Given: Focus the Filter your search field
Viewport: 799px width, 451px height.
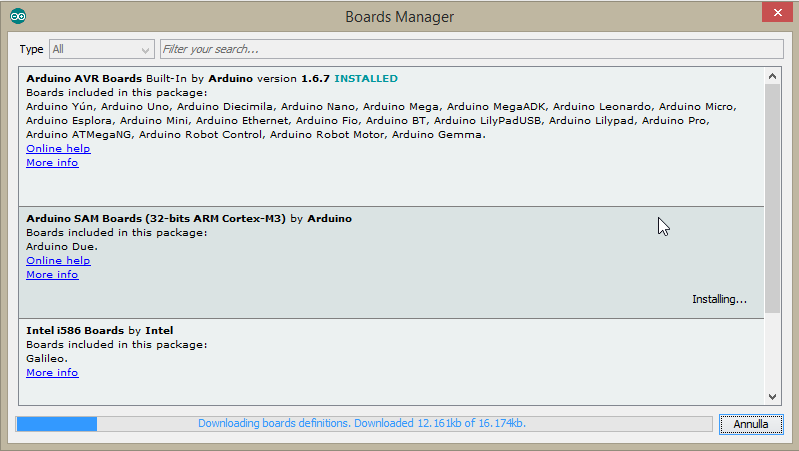Looking at the screenshot, I should (471, 49).
